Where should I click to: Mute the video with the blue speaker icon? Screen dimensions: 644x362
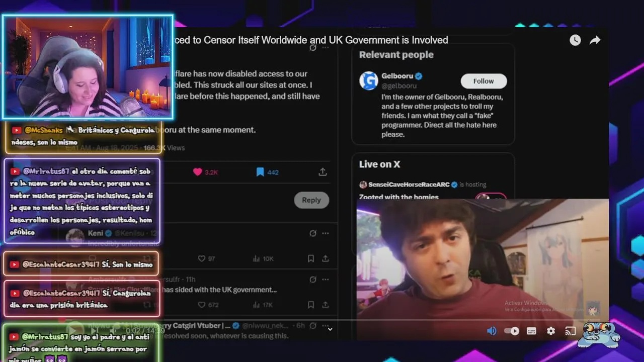coord(492,331)
